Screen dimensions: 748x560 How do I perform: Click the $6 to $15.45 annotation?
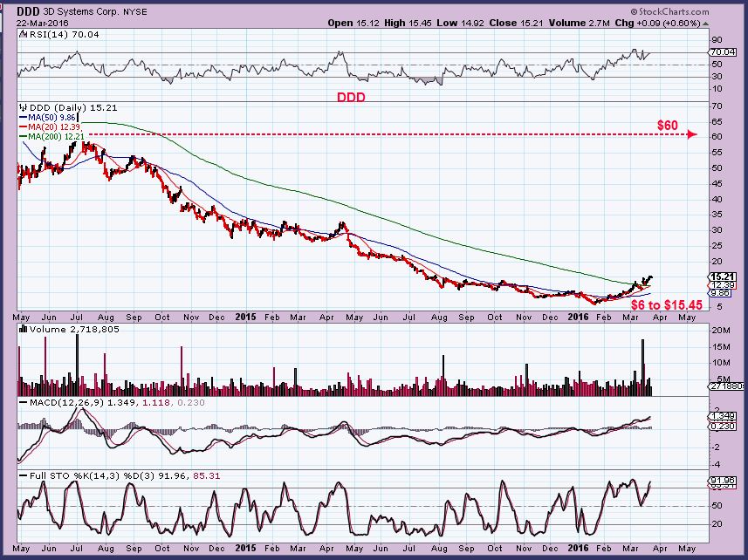(x=667, y=305)
